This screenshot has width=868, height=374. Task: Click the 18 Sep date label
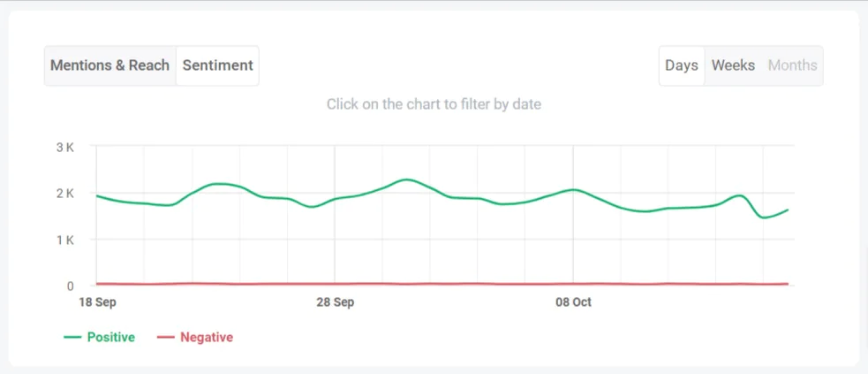click(x=98, y=302)
